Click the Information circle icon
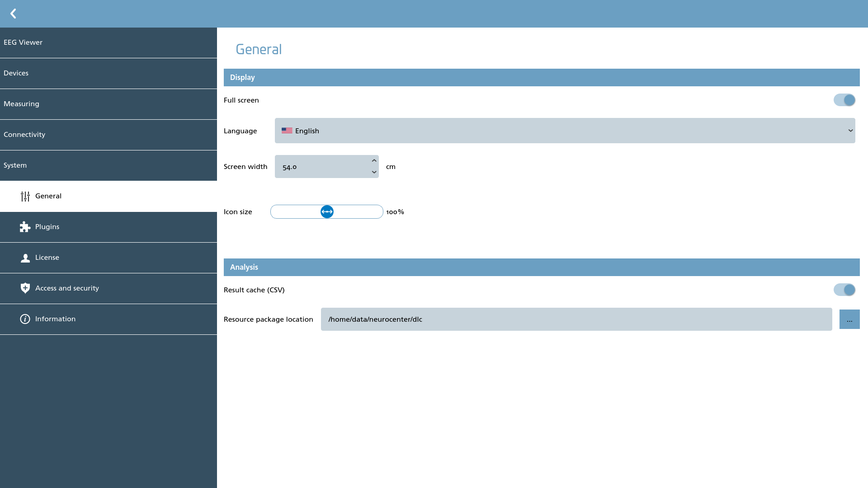 25,319
